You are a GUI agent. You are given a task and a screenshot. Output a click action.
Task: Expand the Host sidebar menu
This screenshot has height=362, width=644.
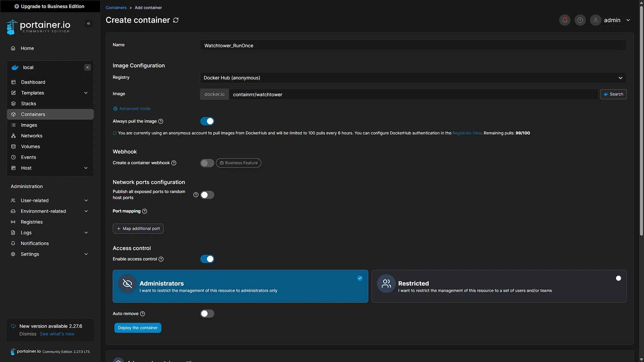(x=50, y=168)
